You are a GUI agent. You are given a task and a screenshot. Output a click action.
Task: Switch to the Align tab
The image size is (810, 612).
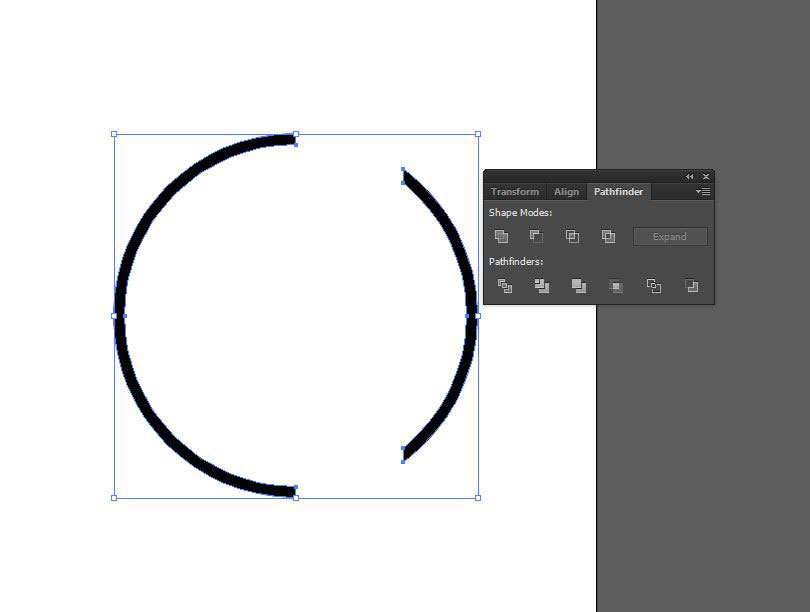coord(567,192)
